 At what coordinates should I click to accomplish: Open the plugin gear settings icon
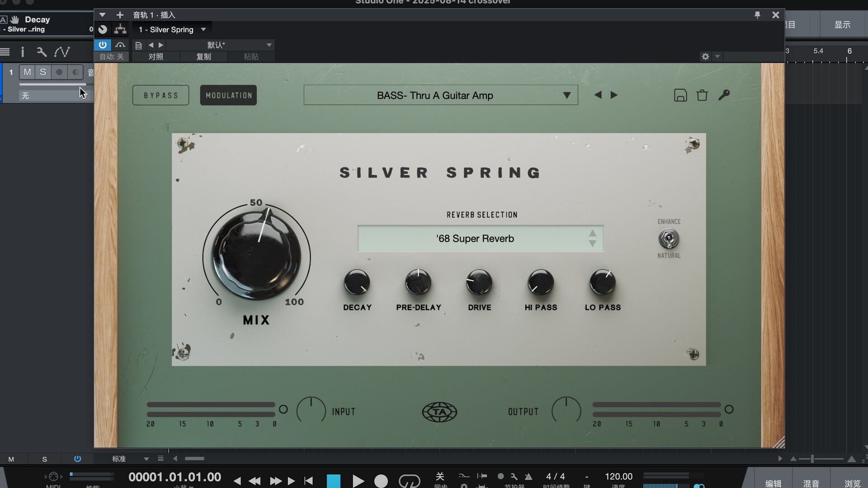(x=705, y=56)
